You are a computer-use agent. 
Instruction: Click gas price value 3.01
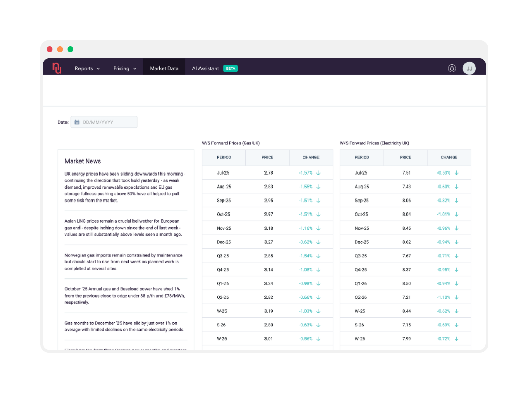point(269,339)
